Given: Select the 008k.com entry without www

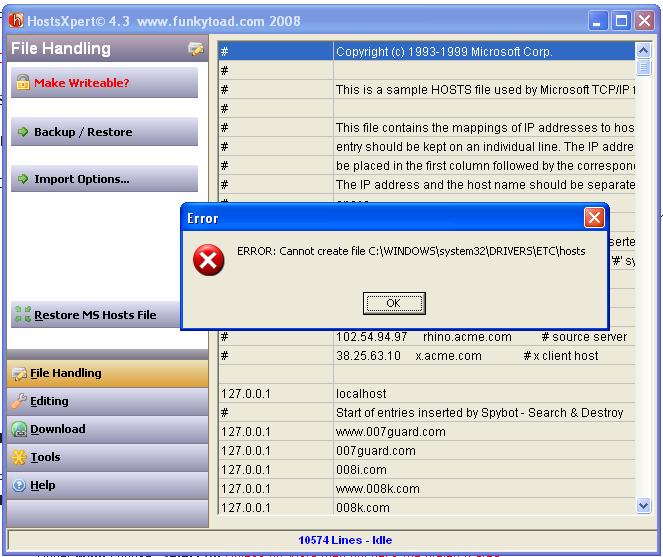Looking at the screenshot, I should tap(427, 507).
